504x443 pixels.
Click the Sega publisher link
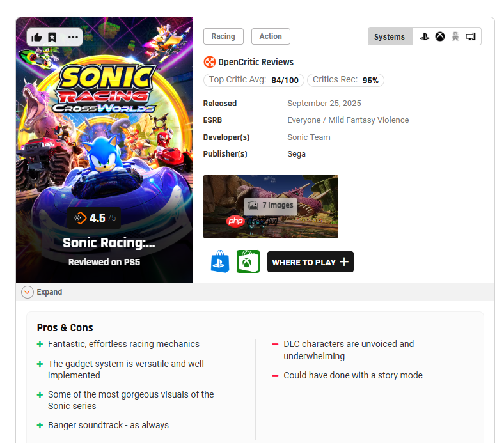point(296,154)
